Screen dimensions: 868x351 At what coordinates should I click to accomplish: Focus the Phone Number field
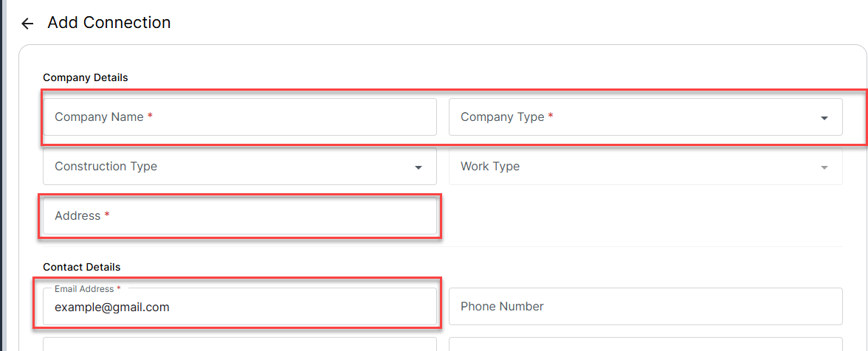click(646, 307)
